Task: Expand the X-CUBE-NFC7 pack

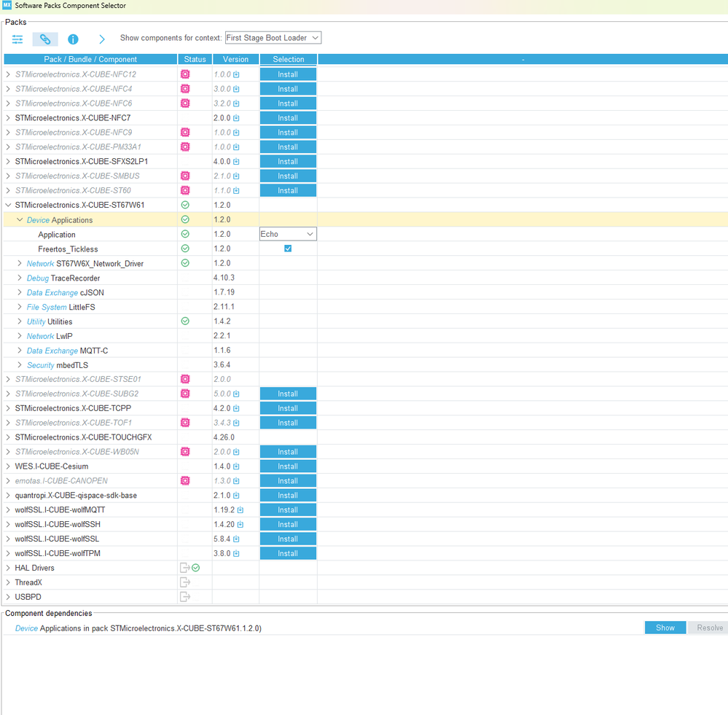Action: (8, 118)
